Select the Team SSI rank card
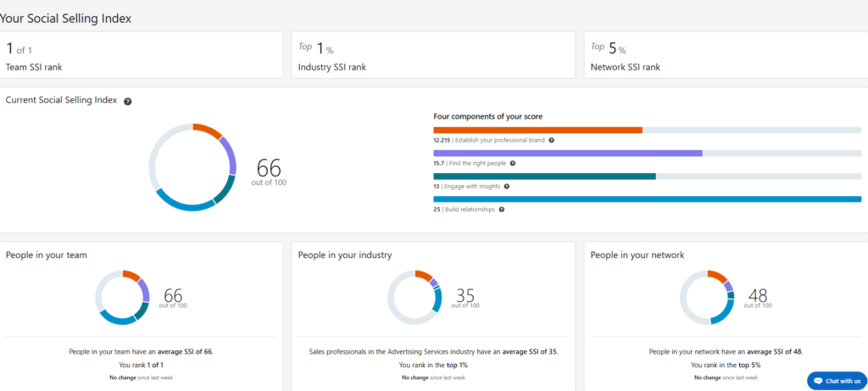 [142, 55]
